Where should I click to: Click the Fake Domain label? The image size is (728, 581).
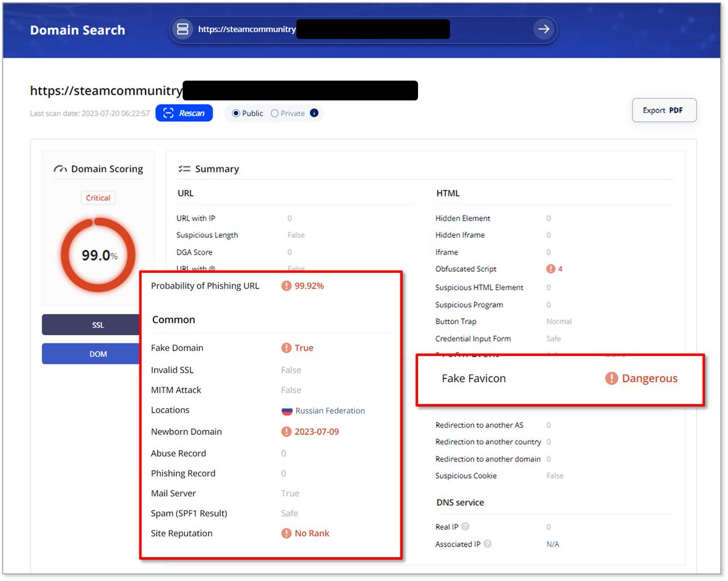(x=177, y=348)
